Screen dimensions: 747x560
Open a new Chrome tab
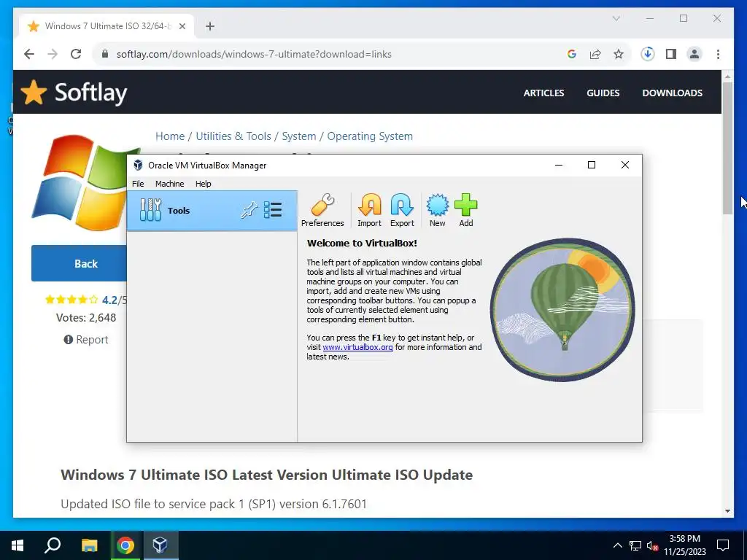[210, 26]
